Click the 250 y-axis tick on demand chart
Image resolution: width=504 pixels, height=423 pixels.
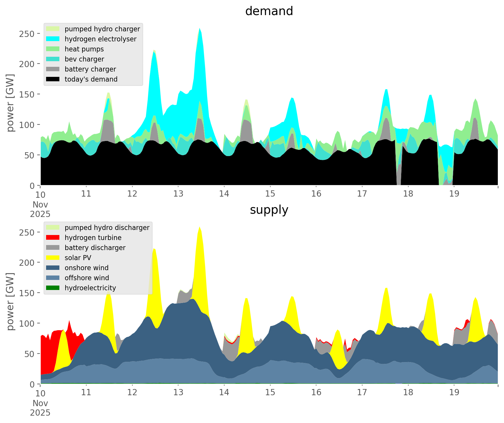point(27,34)
